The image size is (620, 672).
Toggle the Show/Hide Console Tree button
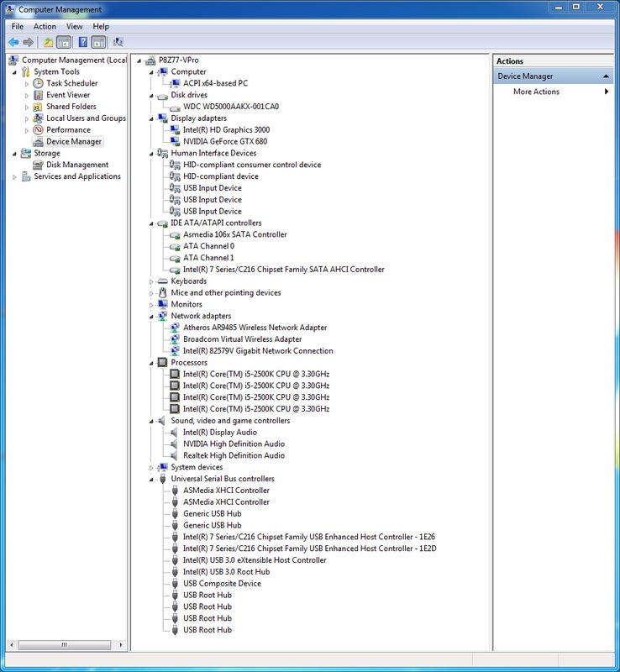64,42
